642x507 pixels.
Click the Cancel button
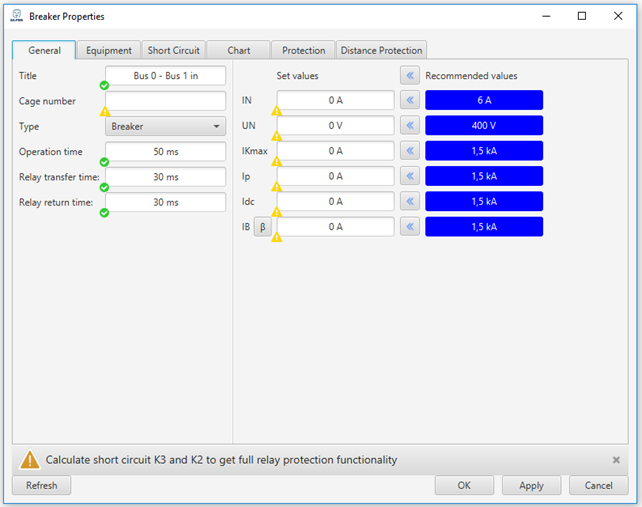pos(599,485)
